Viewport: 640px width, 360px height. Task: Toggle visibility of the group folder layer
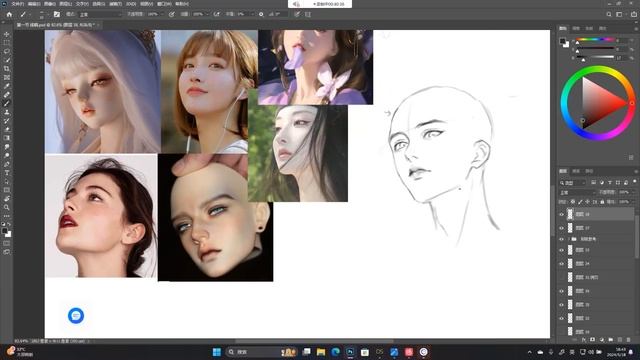[x=562, y=239]
